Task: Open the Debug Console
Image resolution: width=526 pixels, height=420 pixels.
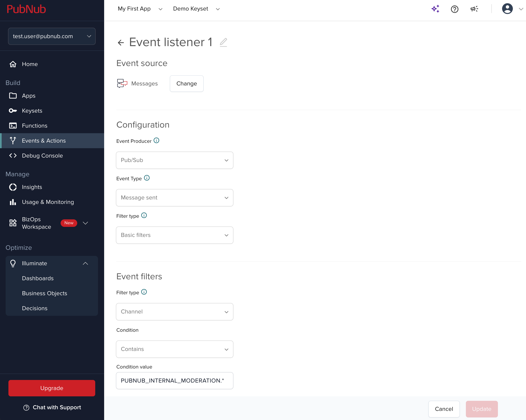Action: coord(42,155)
